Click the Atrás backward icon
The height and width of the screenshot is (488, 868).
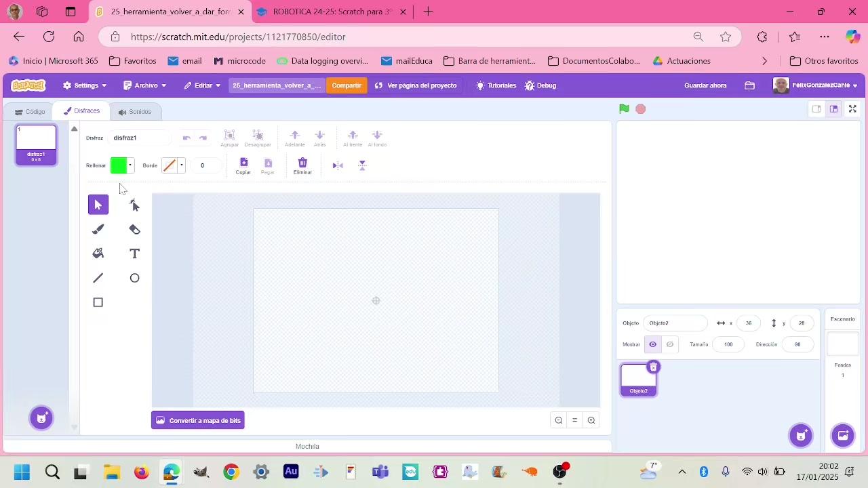[320, 135]
